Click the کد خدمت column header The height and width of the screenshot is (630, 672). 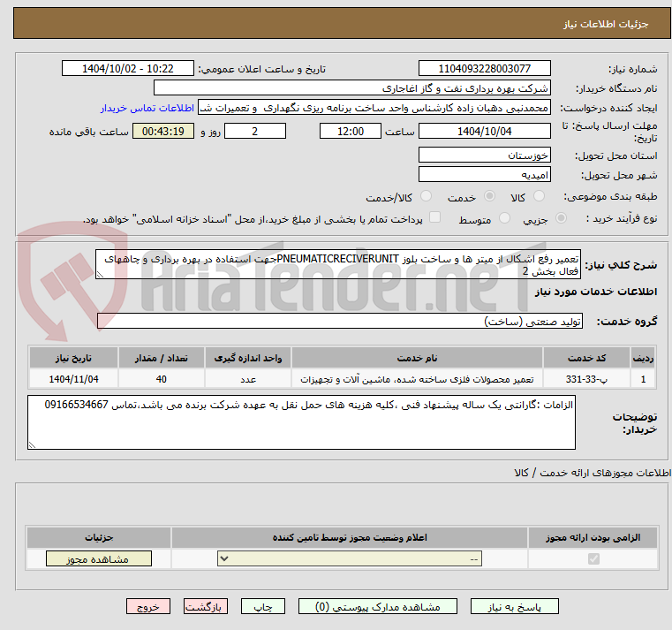(586, 358)
